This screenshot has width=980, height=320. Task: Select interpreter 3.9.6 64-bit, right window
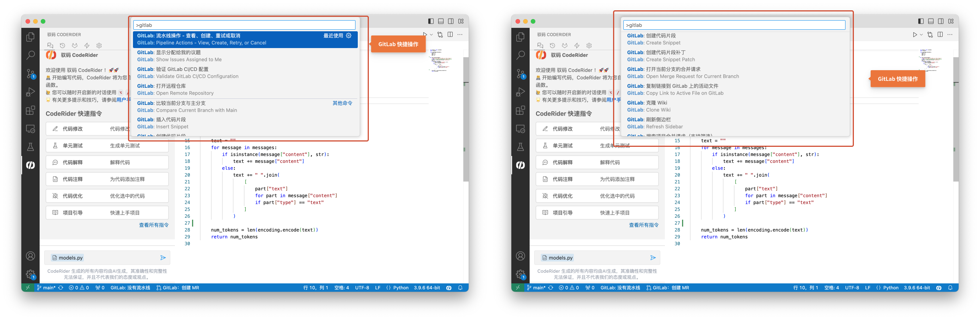click(x=917, y=288)
